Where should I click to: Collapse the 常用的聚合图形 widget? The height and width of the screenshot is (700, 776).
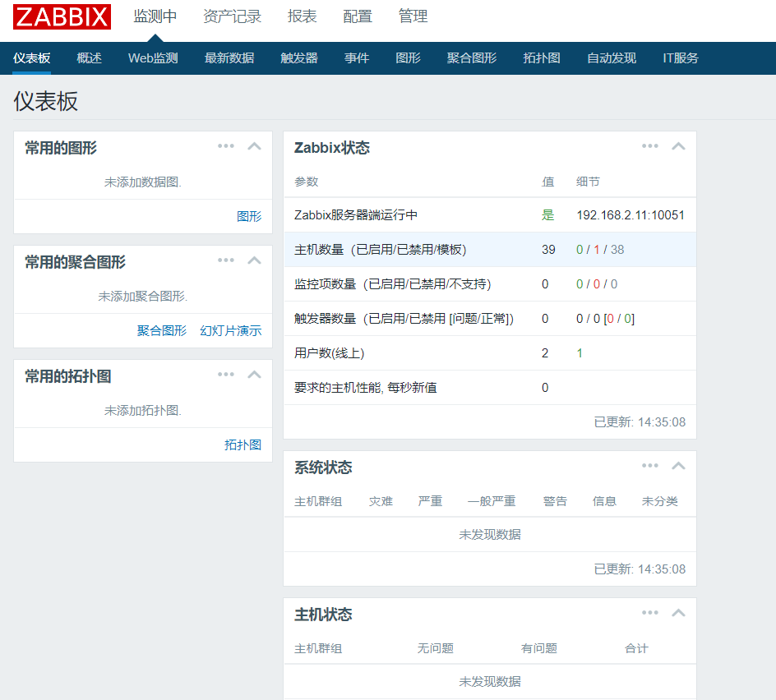pyautogui.click(x=254, y=260)
